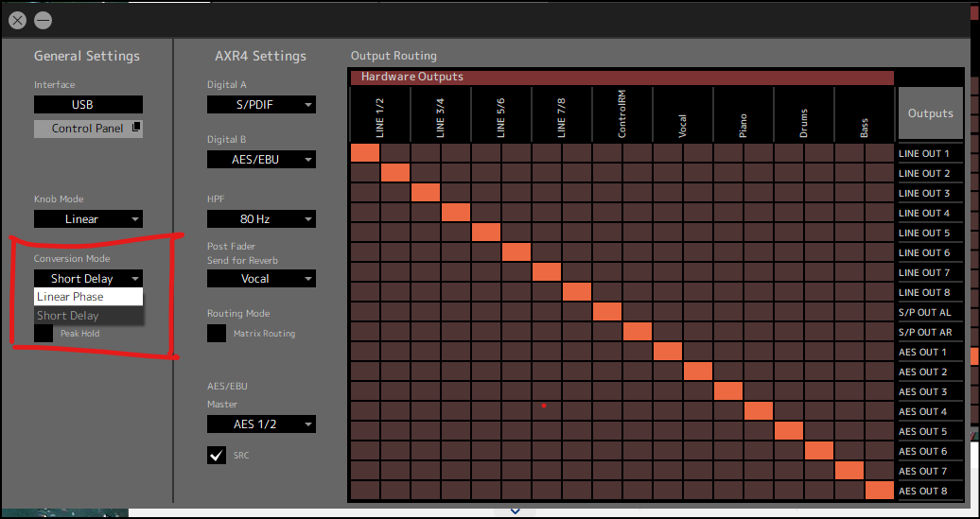Click the Control Panel pop-out icon
Image resolution: width=980 pixels, height=519 pixels.
click(134, 129)
